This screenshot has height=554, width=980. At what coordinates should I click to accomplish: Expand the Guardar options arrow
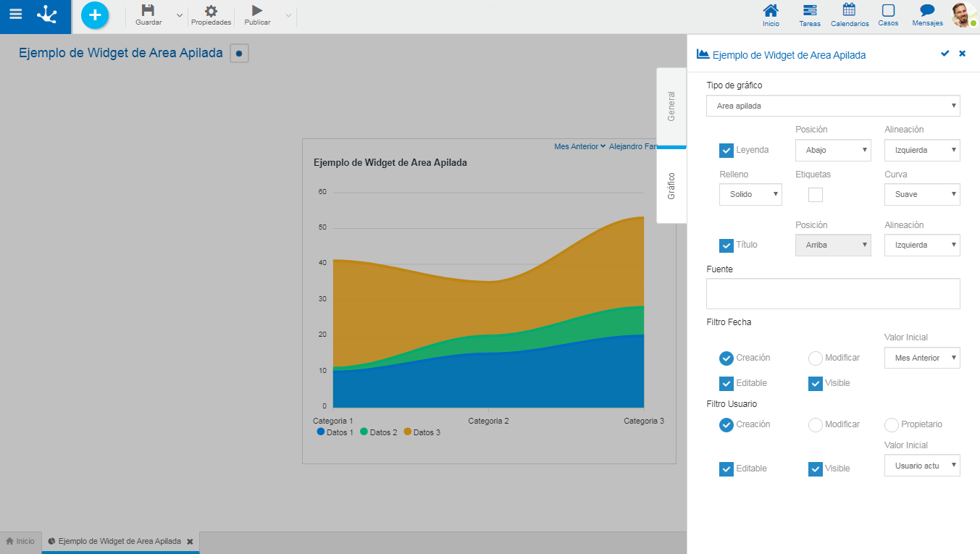(180, 15)
